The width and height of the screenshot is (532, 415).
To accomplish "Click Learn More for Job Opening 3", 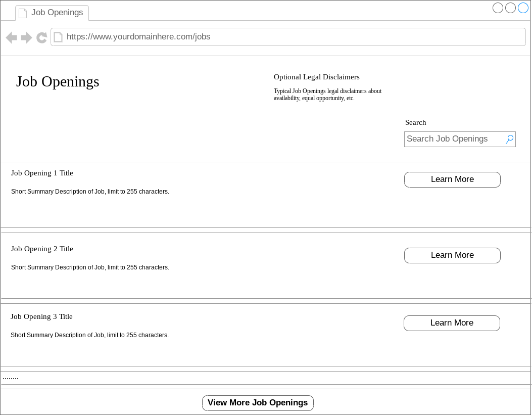I will click(x=452, y=323).
